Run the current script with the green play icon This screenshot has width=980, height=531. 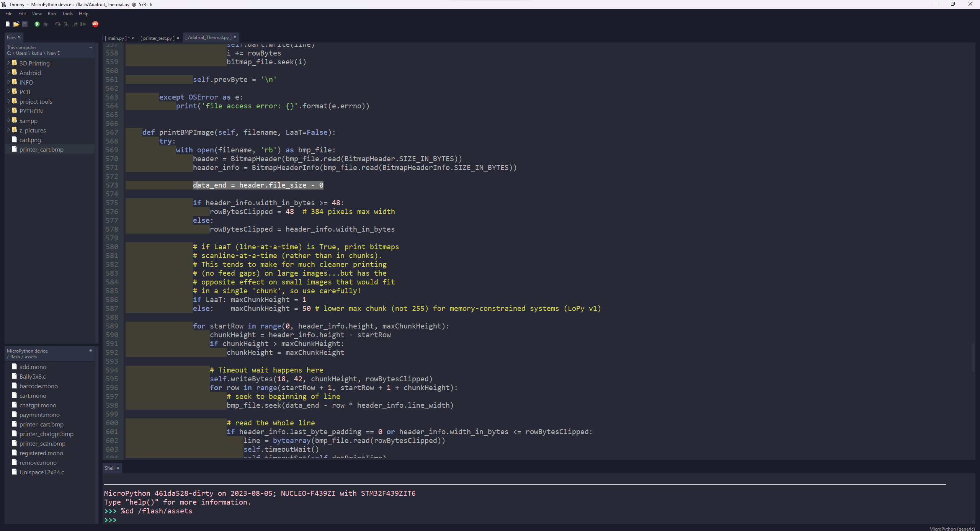[x=37, y=24]
